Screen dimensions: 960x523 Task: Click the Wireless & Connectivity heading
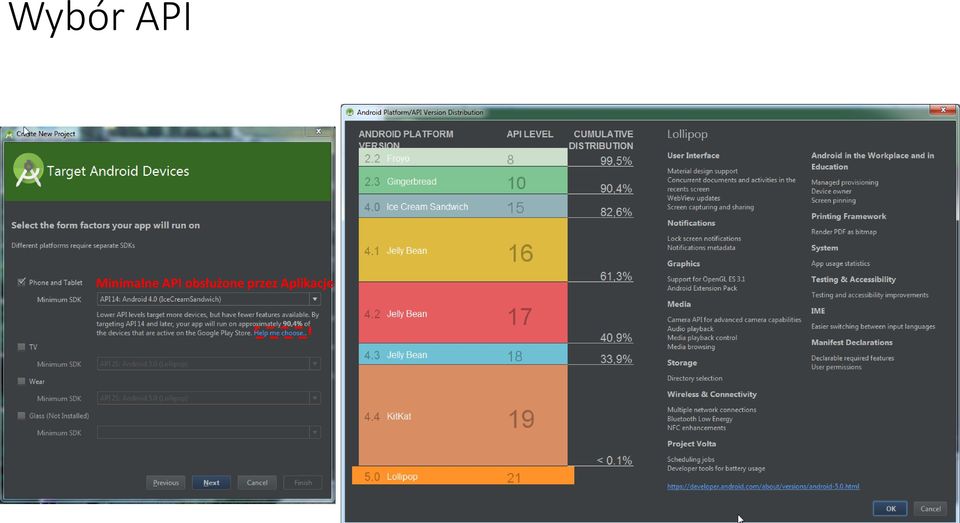coord(712,394)
